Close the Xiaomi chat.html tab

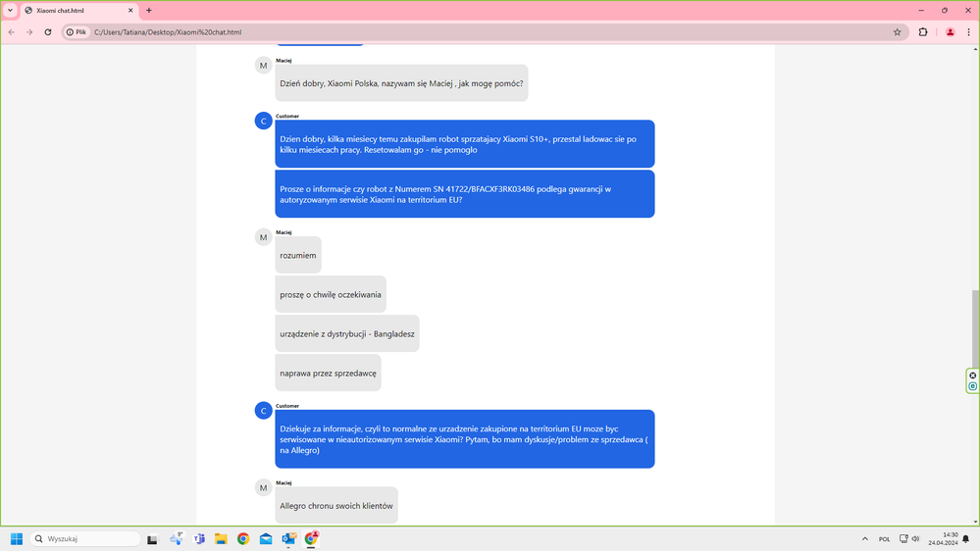pyautogui.click(x=130, y=10)
